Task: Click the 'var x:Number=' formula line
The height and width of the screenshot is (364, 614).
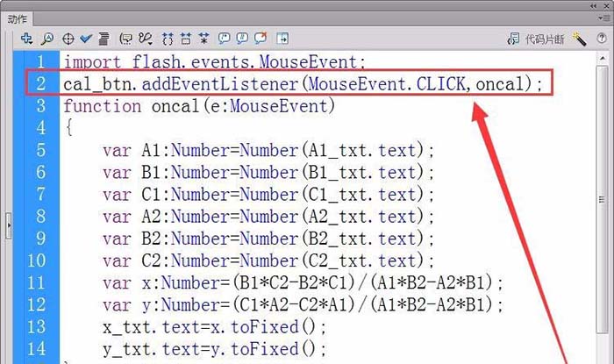Action: click(303, 282)
